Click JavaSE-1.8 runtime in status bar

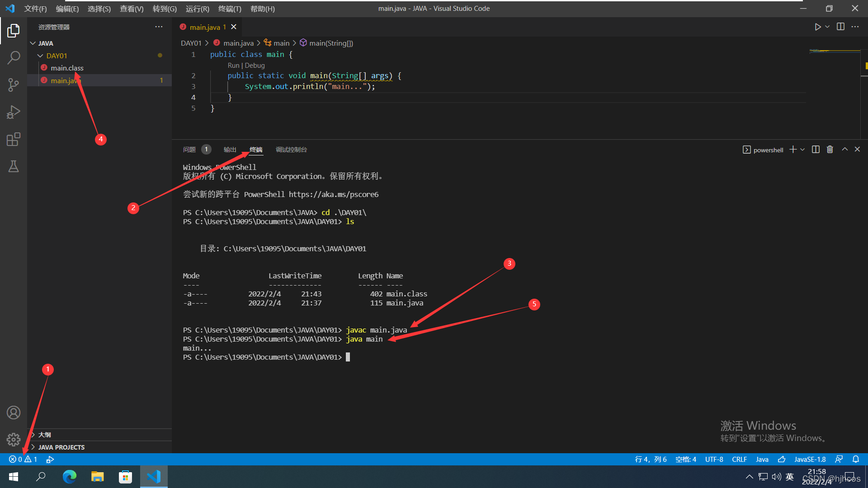coord(810,460)
